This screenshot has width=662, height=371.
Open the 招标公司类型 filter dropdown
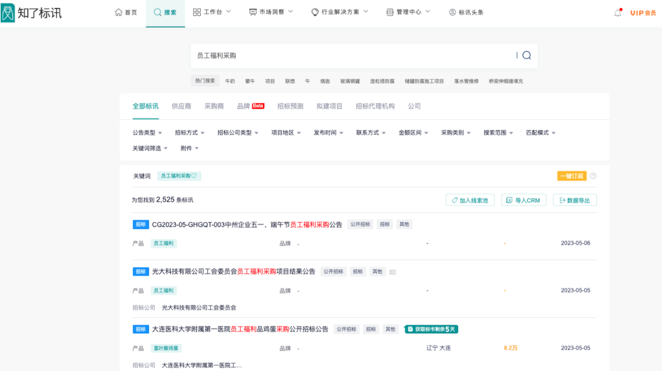tap(238, 133)
